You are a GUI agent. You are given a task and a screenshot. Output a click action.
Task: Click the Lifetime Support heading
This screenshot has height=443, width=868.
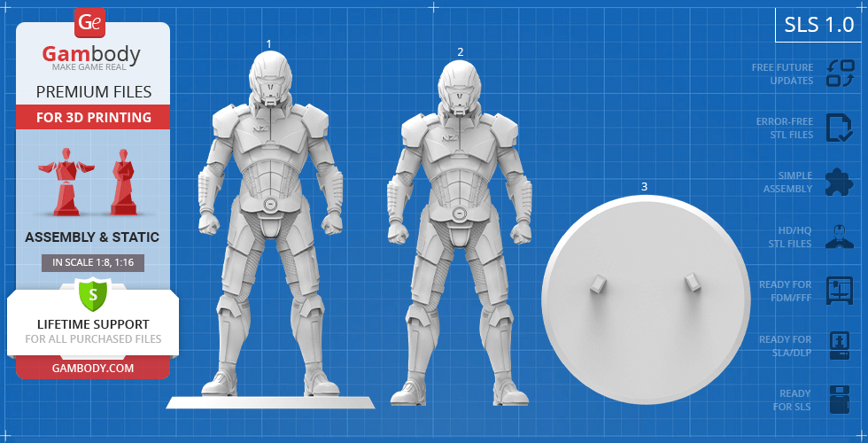point(93,324)
